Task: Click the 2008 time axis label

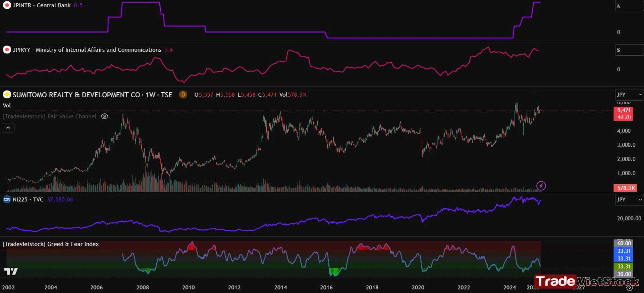Action: tap(143, 287)
